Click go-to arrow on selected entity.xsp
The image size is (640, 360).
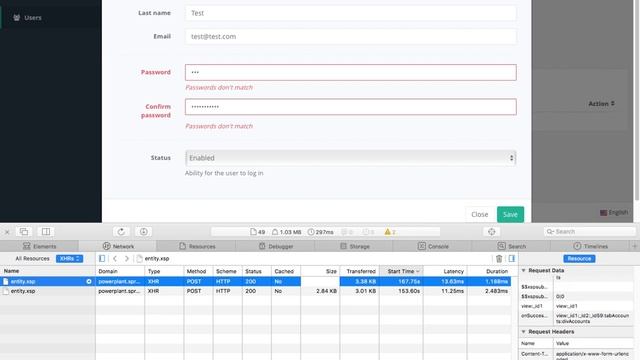[x=89, y=281]
